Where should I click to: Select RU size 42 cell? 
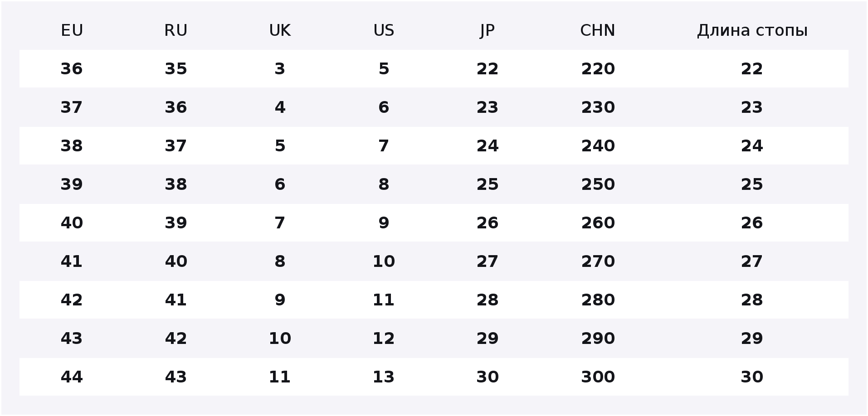coord(176,339)
